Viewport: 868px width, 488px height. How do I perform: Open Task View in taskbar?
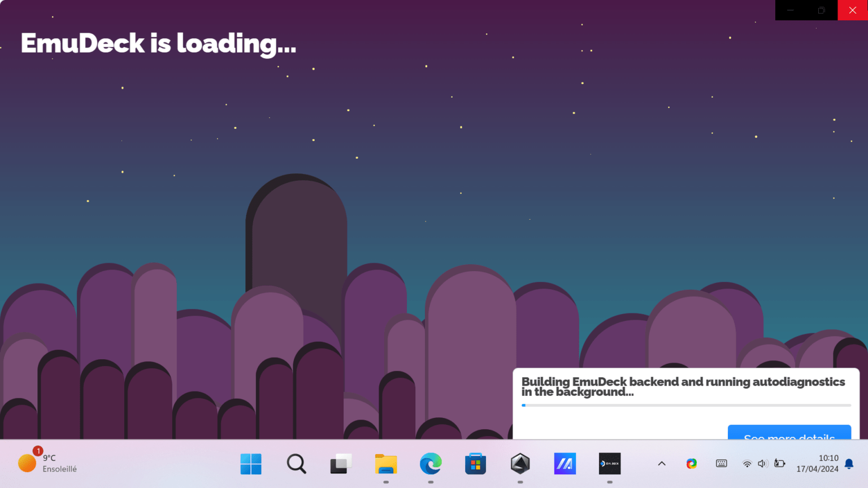[x=341, y=464]
